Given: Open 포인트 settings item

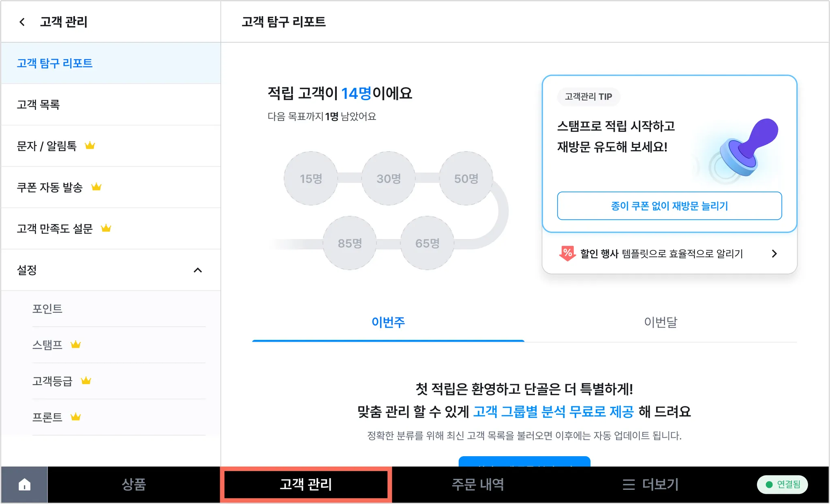Looking at the screenshot, I should [x=47, y=309].
